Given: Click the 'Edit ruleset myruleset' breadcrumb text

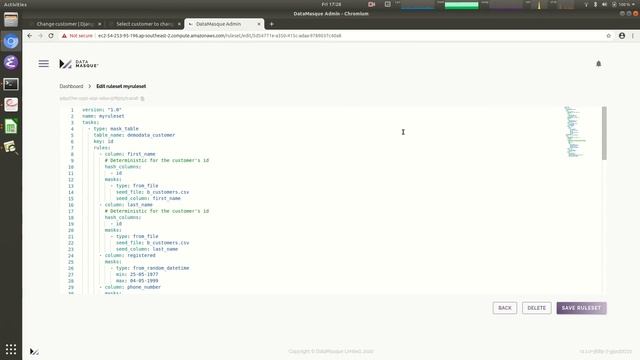Looking at the screenshot, I should tap(121, 86).
